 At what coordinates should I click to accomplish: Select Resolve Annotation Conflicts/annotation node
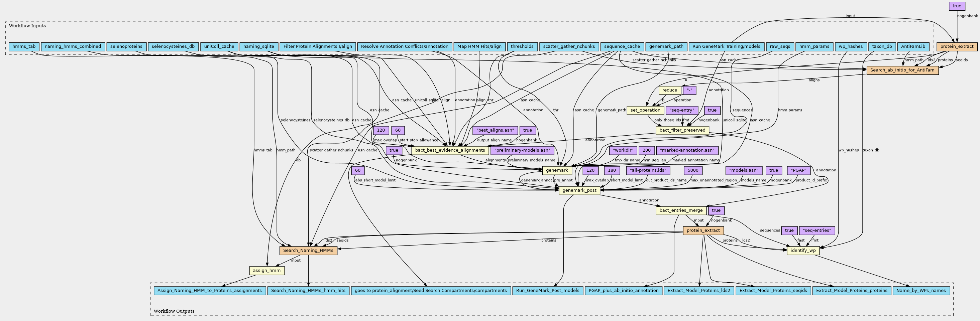pos(404,47)
